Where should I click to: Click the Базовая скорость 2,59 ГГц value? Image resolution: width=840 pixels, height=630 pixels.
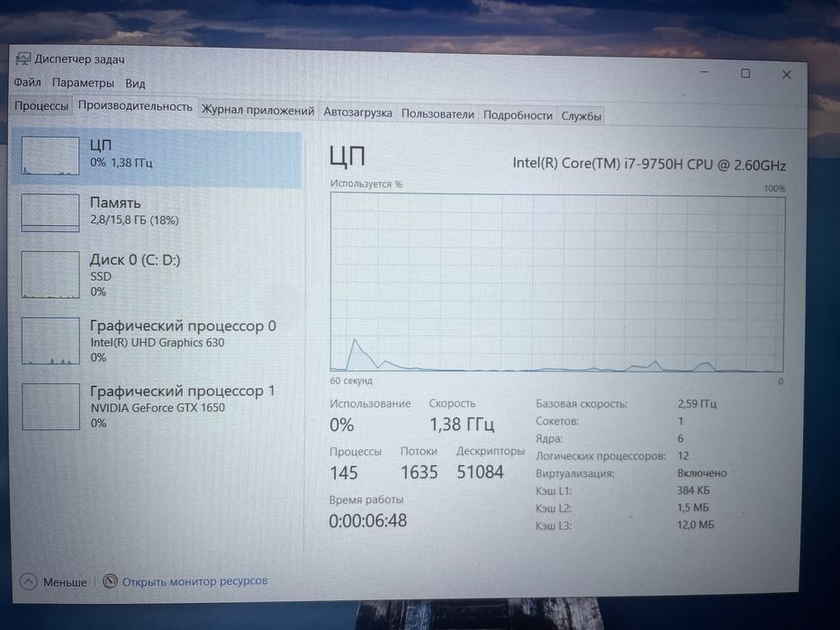697,403
